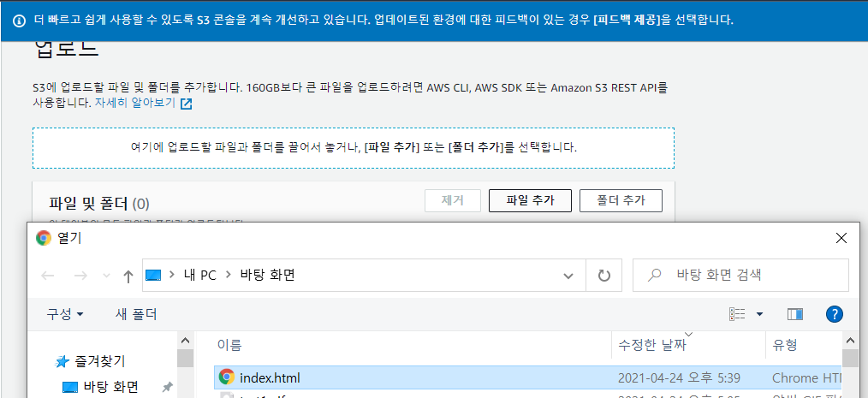Select 바탕 화면 in navigation pane
The image size is (868, 398).
pos(110,386)
